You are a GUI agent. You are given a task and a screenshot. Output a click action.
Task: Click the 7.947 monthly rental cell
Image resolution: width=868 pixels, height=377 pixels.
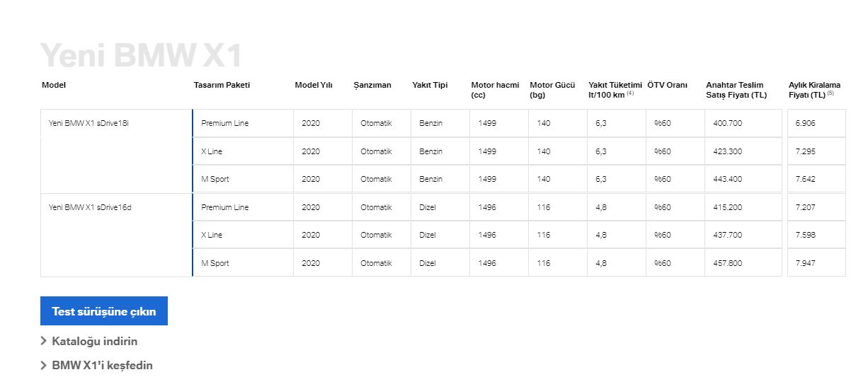(816, 262)
